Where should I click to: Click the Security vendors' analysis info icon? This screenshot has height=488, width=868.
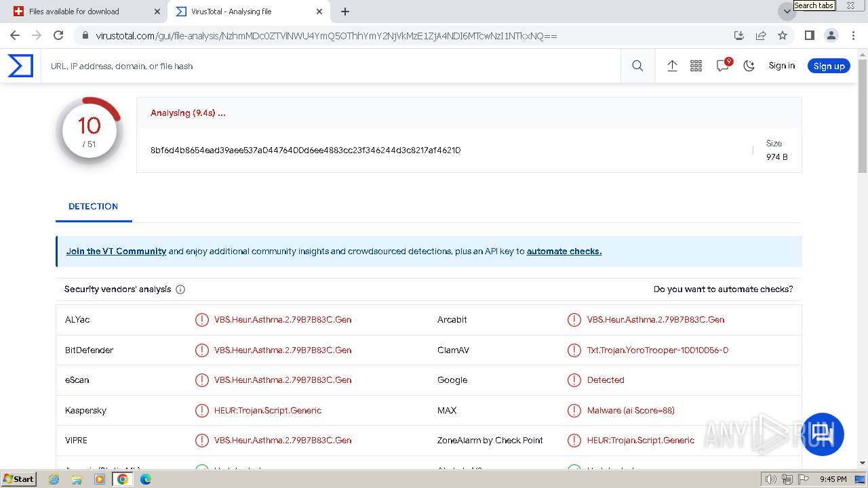pyautogui.click(x=180, y=289)
